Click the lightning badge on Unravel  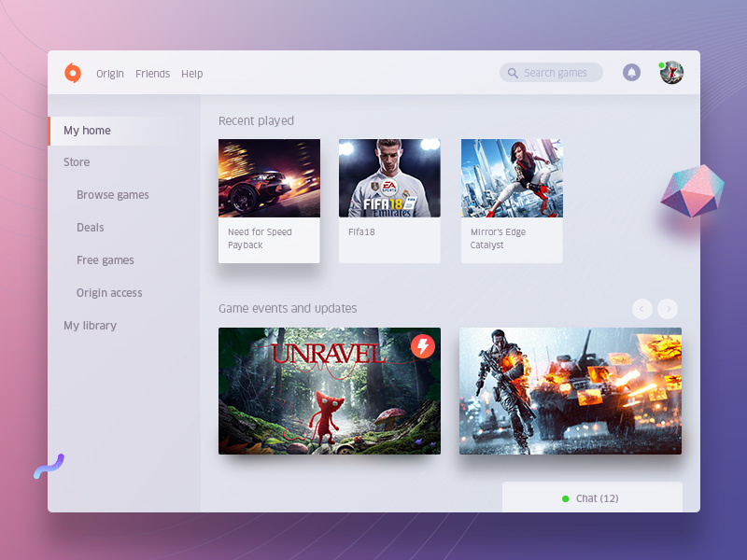[423, 346]
